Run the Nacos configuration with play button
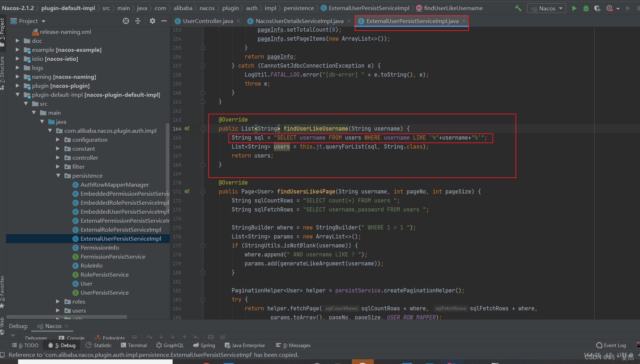Viewport: 640px width, 364px height. tap(574, 8)
